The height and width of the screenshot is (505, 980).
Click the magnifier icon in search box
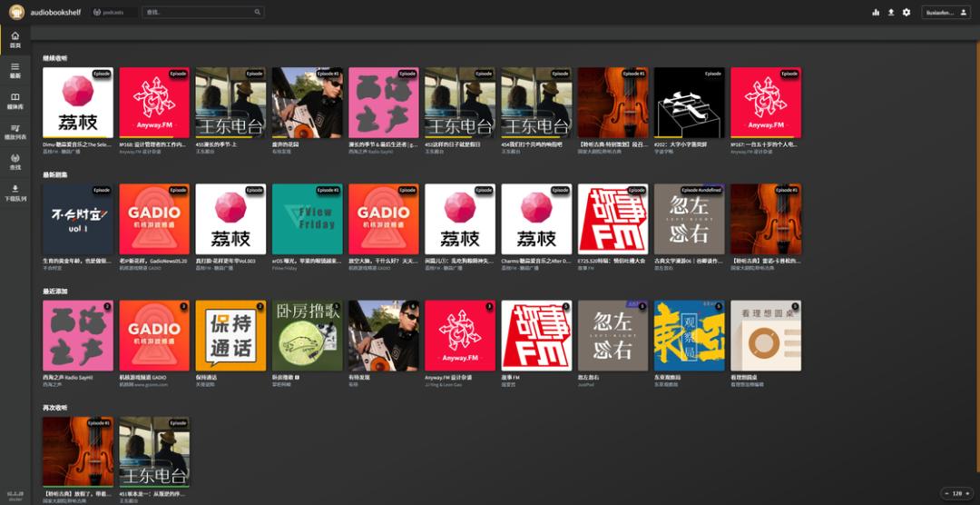click(258, 12)
